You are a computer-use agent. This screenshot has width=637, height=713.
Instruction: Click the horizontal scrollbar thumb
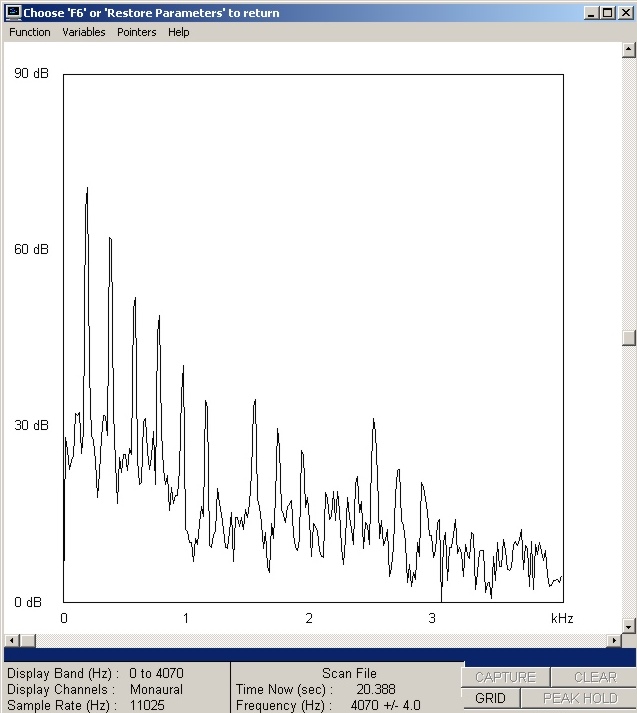coord(28,641)
